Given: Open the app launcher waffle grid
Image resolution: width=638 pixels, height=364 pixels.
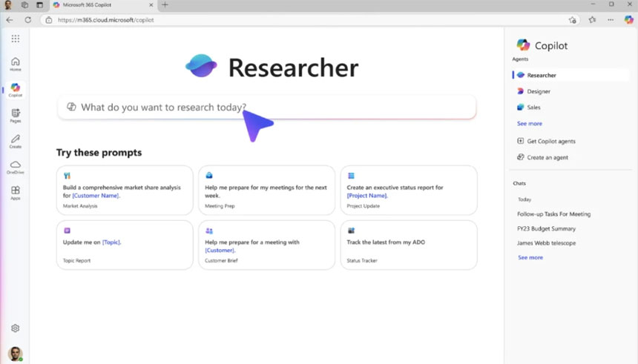Looking at the screenshot, I should point(16,39).
